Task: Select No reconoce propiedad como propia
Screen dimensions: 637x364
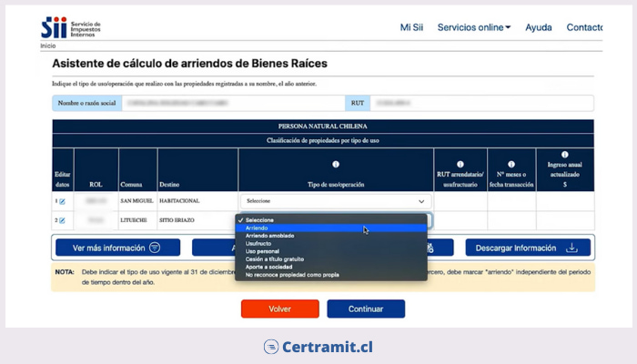Action: tap(330, 275)
